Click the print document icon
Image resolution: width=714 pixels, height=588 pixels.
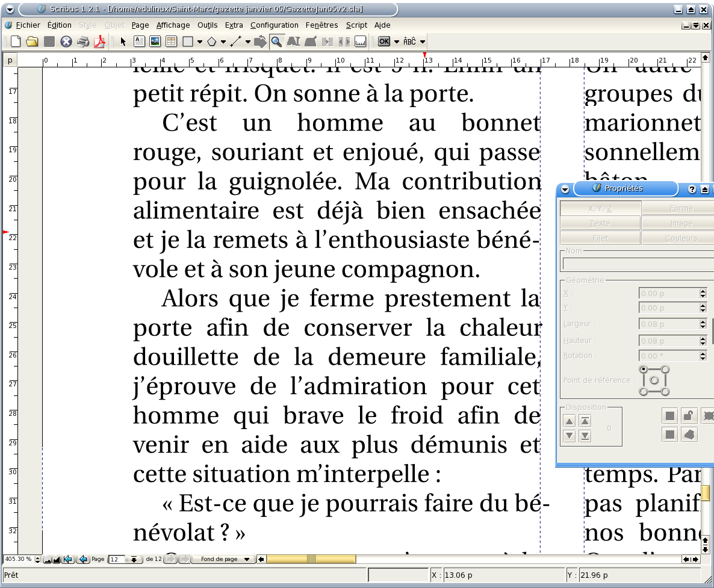coord(83,42)
